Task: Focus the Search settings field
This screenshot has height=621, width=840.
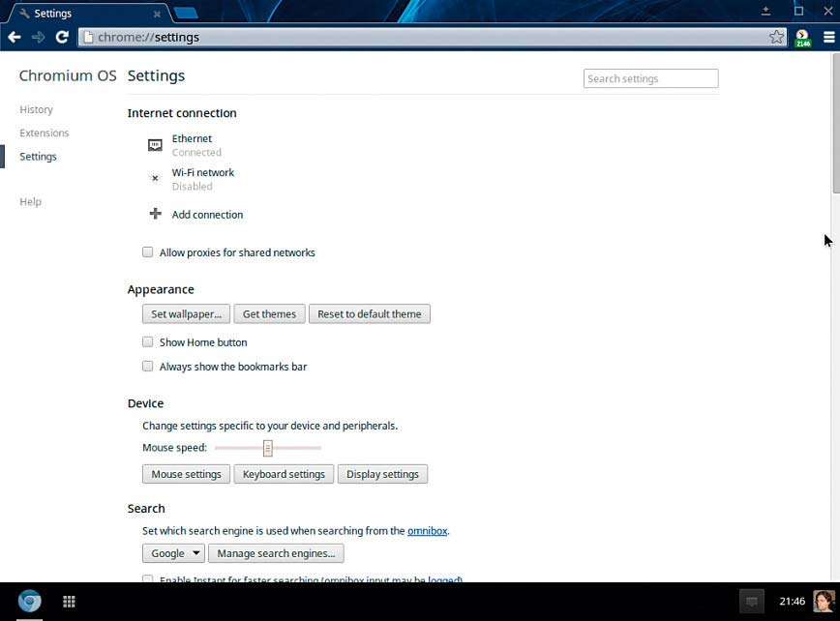Action: (x=651, y=78)
